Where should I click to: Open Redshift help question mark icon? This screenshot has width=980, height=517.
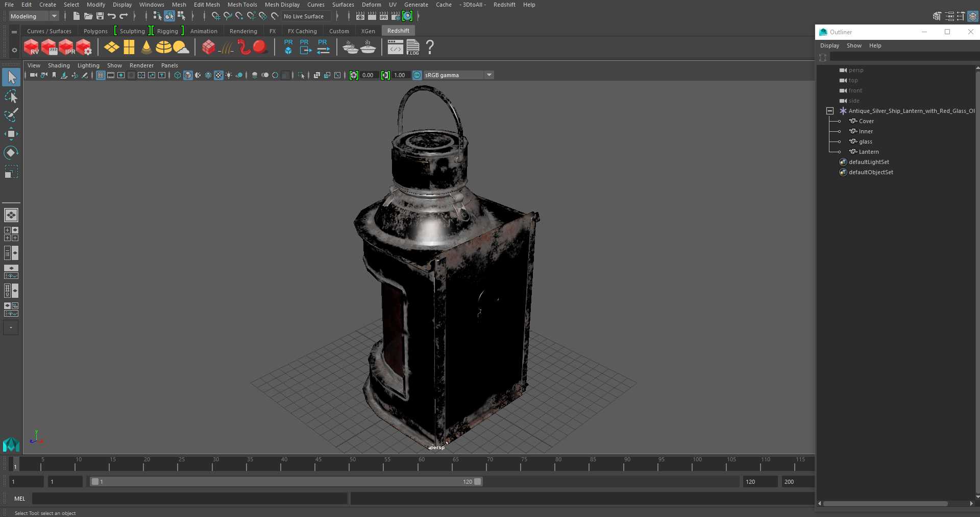430,48
